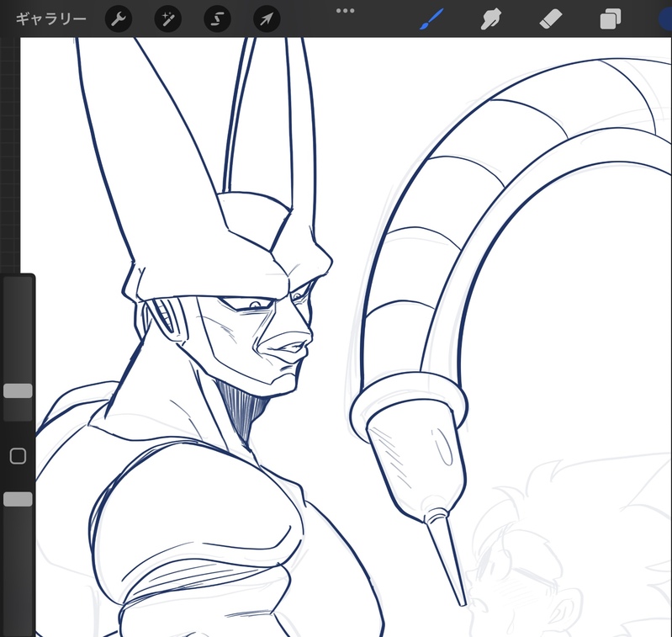
Task: Select the Smudge finger tool
Action: click(x=490, y=19)
